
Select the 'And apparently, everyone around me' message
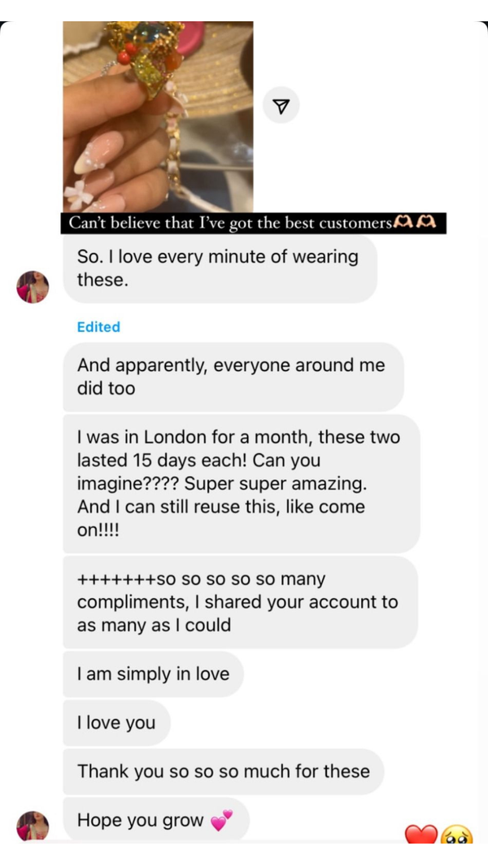click(x=233, y=377)
